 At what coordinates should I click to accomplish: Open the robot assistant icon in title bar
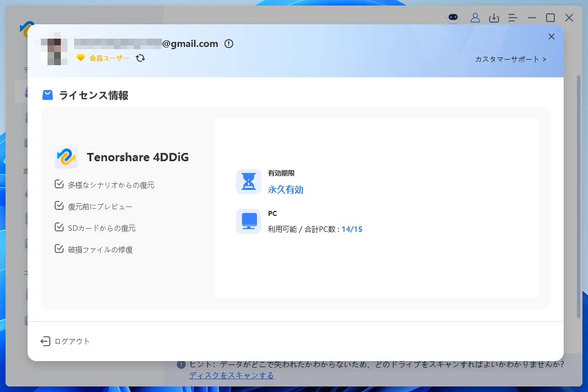(x=453, y=18)
